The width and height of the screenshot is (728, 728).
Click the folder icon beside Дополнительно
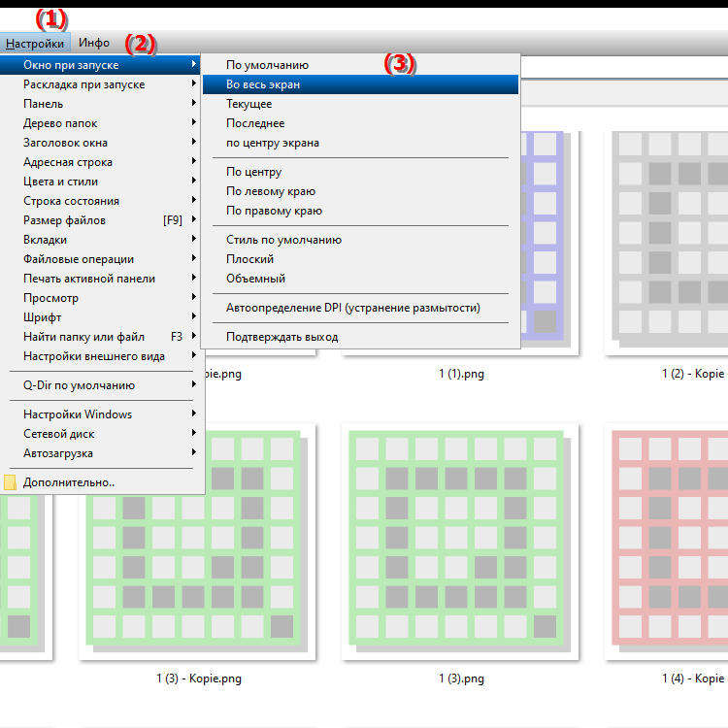(10, 482)
